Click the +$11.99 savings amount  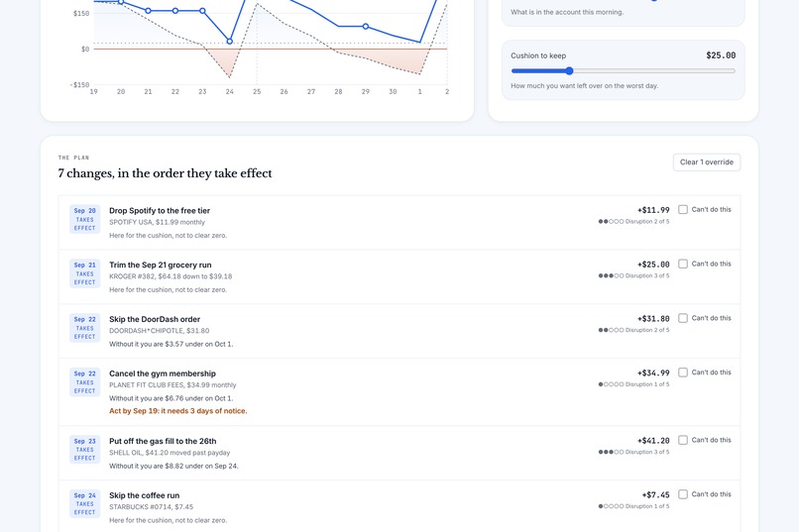pyautogui.click(x=653, y=210)
